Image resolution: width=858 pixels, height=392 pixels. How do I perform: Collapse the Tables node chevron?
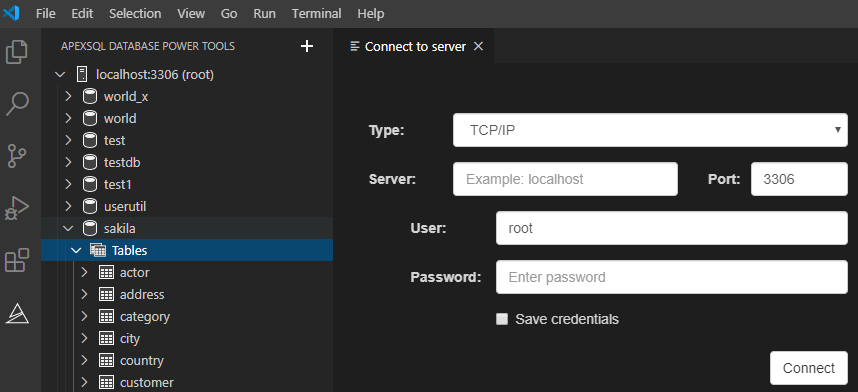(76, 250)
